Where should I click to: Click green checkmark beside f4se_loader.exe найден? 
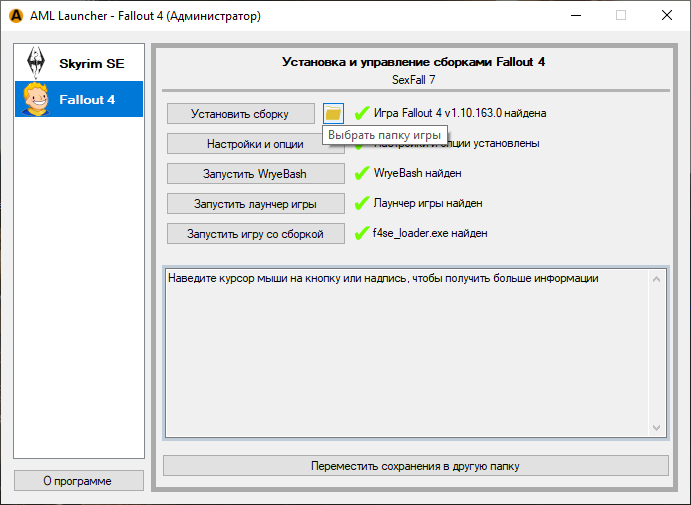point(362,233)
